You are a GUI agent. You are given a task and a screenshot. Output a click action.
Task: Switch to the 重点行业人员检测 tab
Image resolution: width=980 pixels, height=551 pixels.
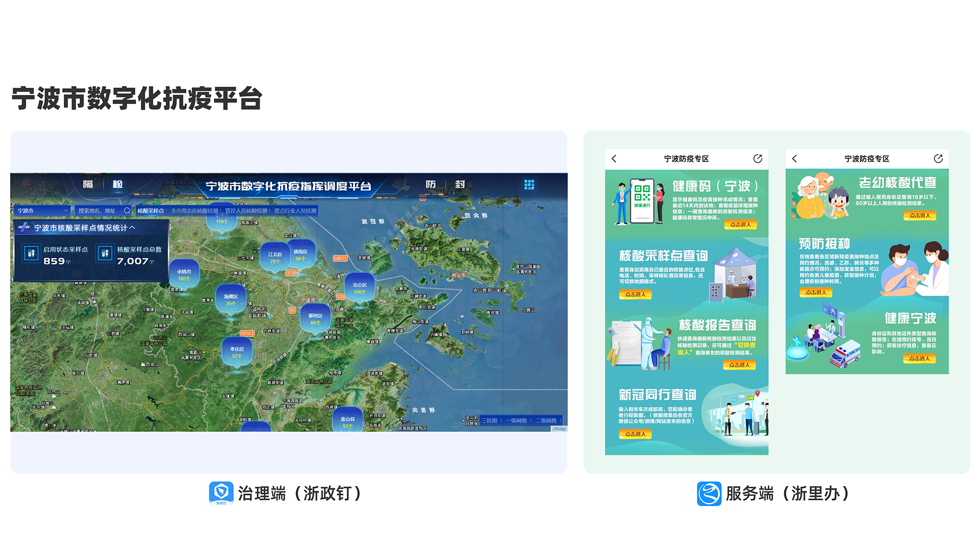pyautogui.click(x=295, y=211)
